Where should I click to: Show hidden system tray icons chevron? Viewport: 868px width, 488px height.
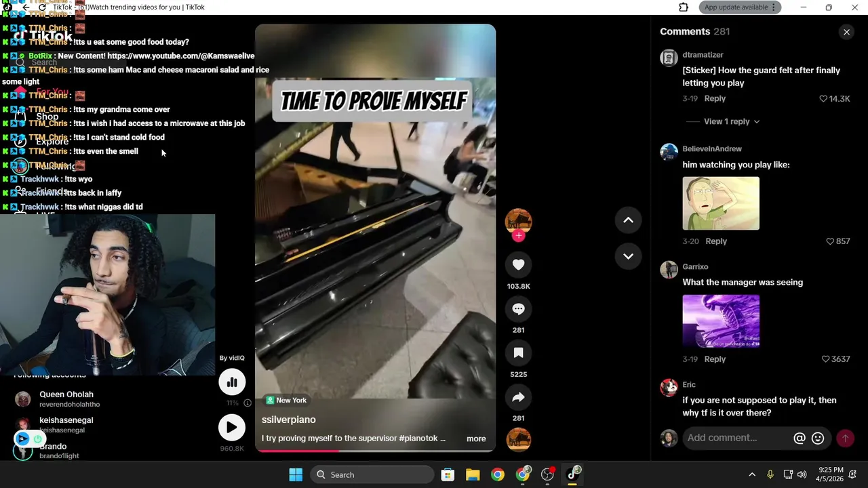click(752, 475)
